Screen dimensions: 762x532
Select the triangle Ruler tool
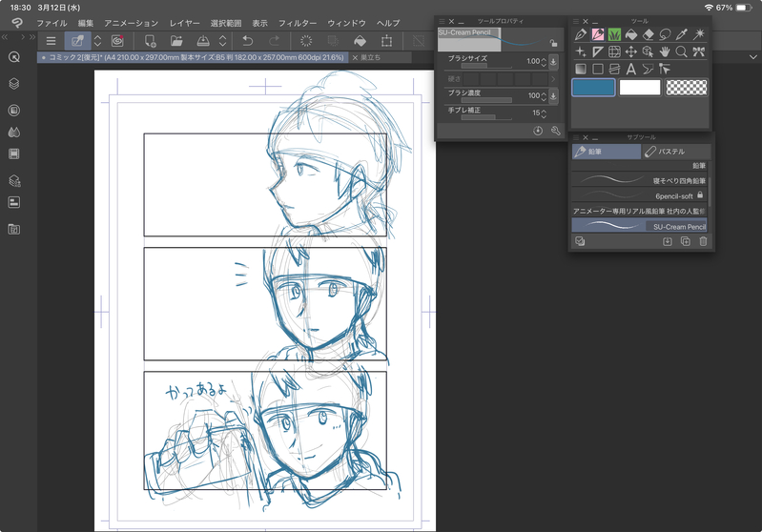pos(598,51)
